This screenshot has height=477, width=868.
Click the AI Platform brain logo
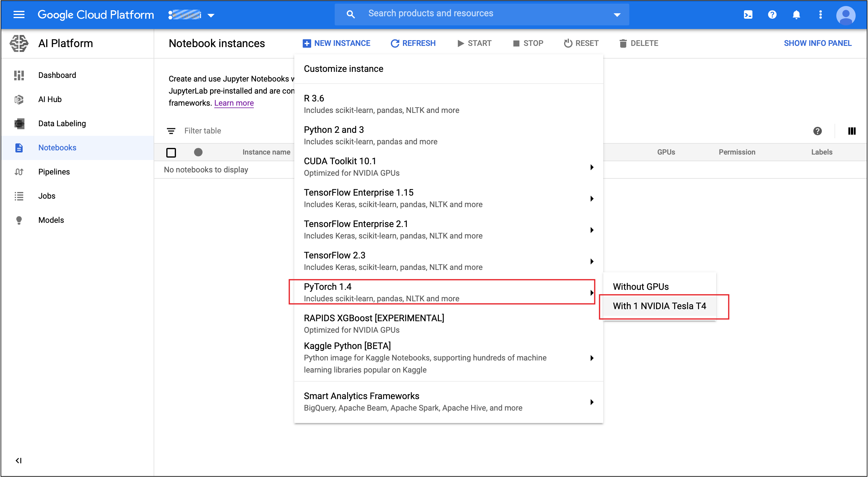pyautogui.click(x=19, y=43)
